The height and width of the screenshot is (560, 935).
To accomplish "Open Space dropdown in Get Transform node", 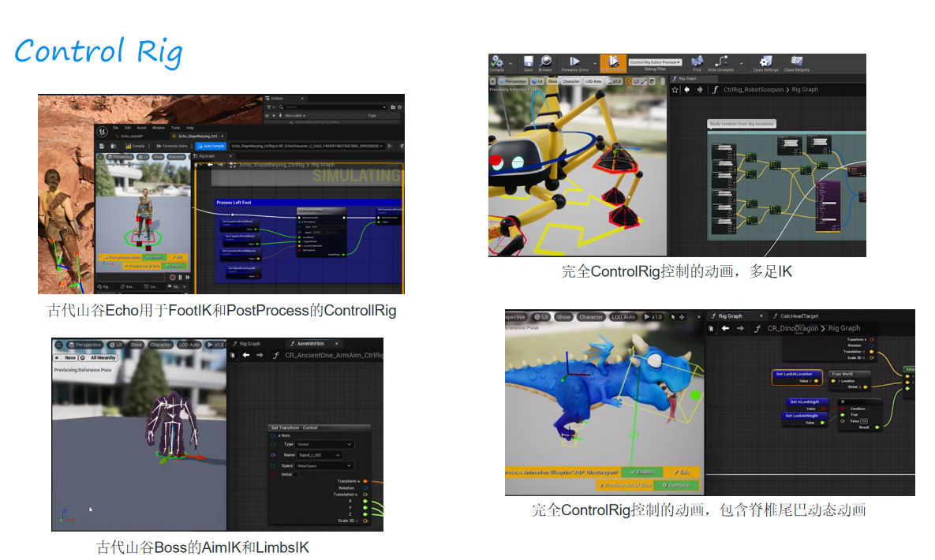I will [x=324, y=466].
